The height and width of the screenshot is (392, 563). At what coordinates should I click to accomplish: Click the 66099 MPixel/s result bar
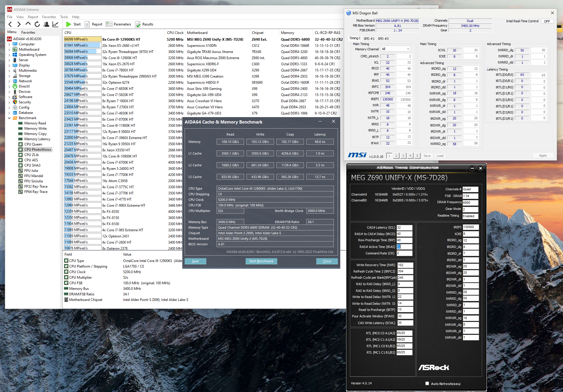click(82, 39)
